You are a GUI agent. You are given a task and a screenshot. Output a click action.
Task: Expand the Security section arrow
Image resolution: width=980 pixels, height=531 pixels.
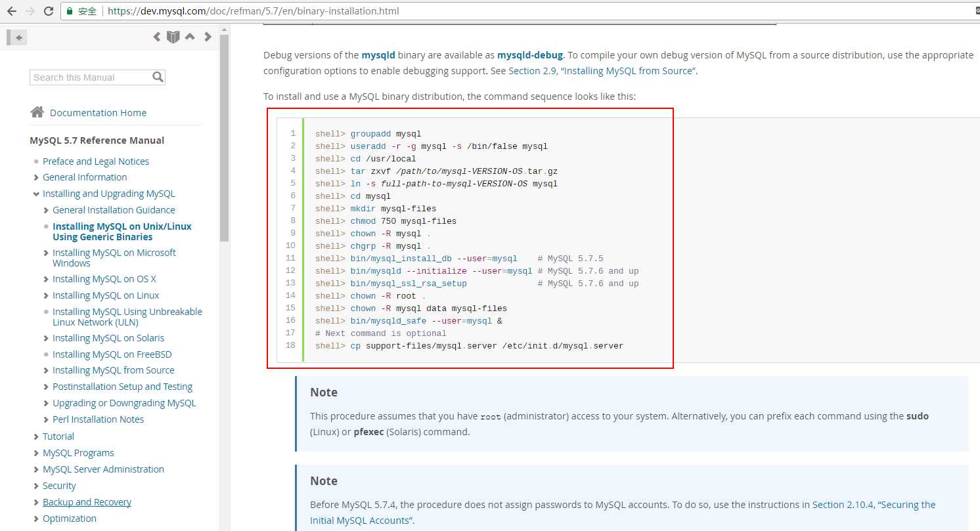pyautogui.click(x=36, y=486)
